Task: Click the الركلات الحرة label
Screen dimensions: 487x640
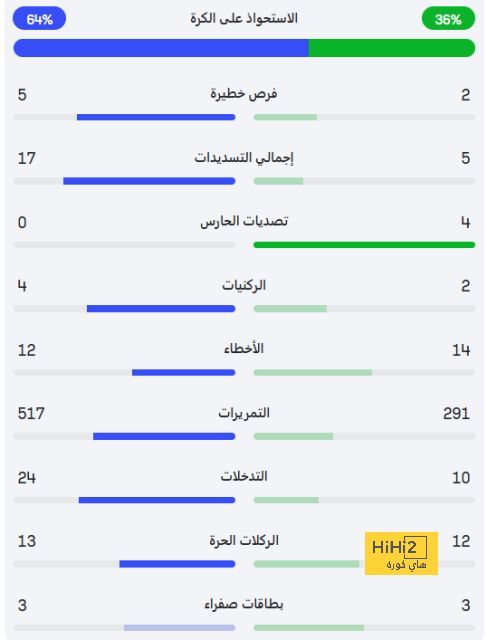Action: click(244, 540)
